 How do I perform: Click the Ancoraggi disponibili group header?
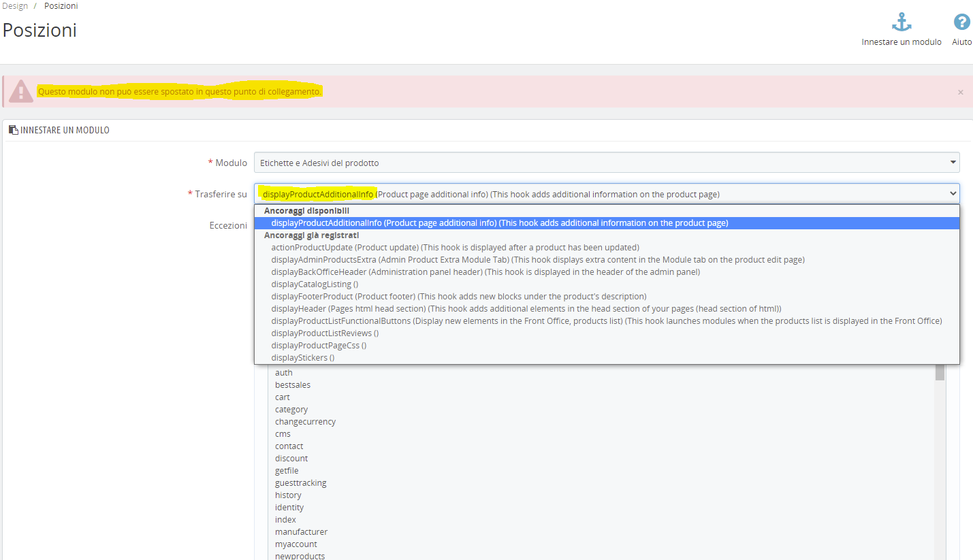pos(306,211)
